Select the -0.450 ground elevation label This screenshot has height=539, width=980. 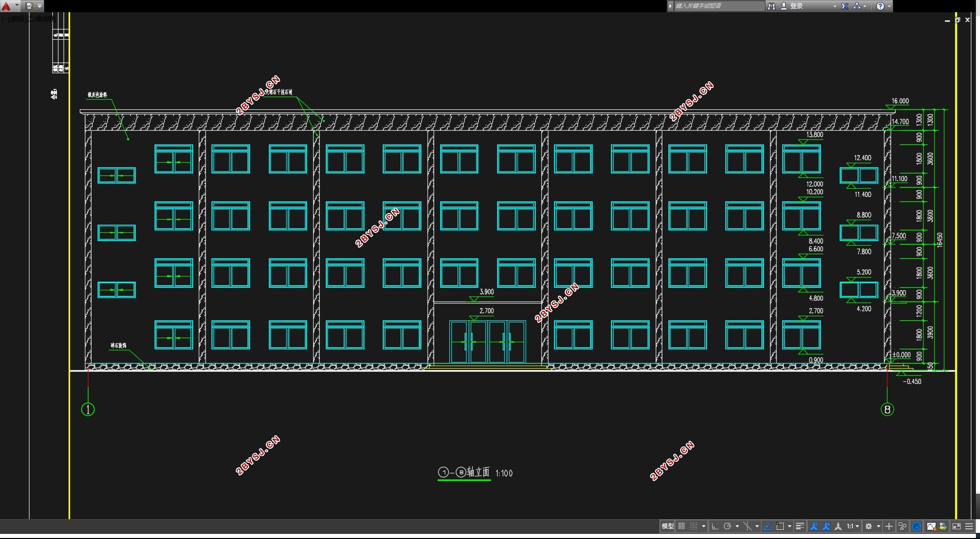tap(912, 381)
